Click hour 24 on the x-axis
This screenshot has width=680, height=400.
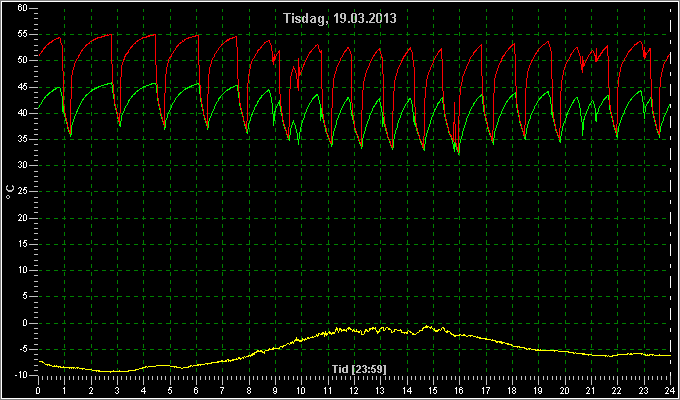(x=669, y=390)
